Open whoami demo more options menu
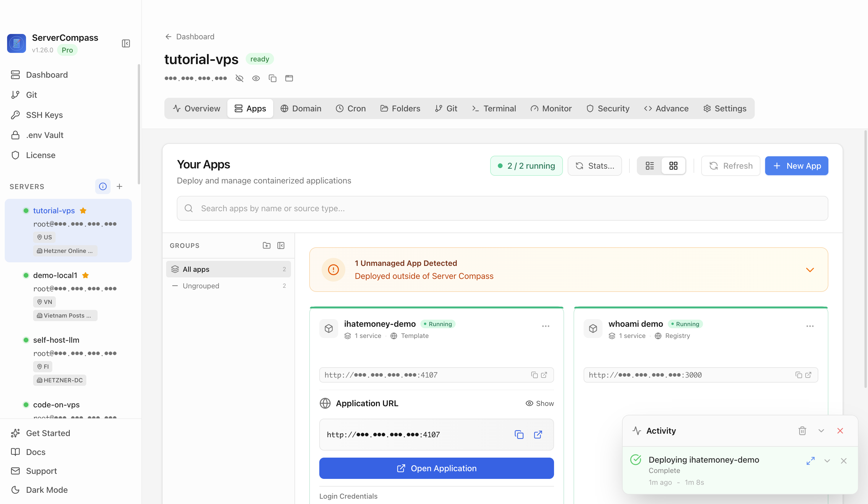868x504 pixels. (x=810, y=326)
